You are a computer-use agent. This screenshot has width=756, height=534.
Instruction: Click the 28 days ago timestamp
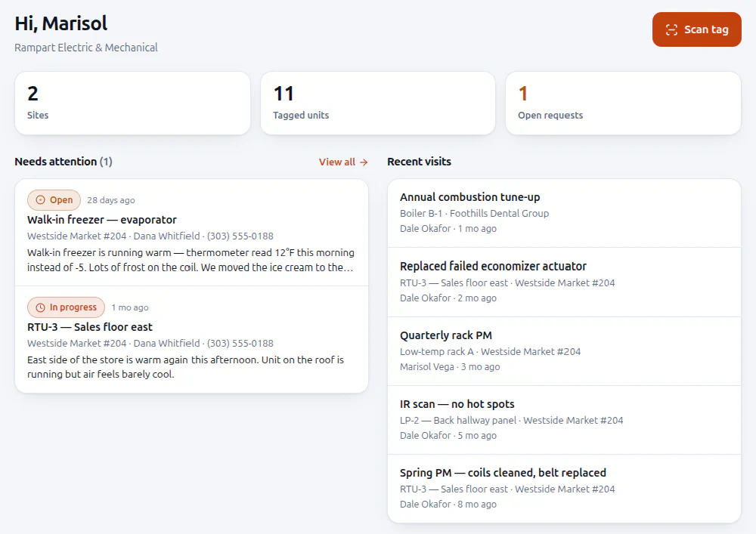tap(111, 200)
